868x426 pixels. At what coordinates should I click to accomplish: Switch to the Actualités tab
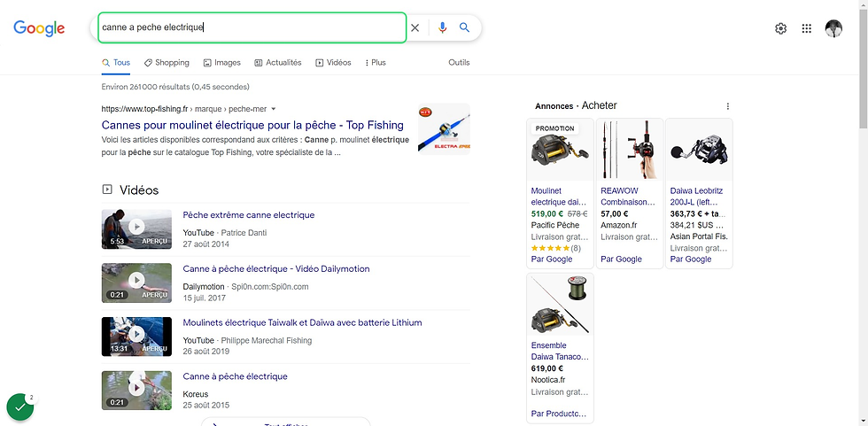tap(278, 63)
